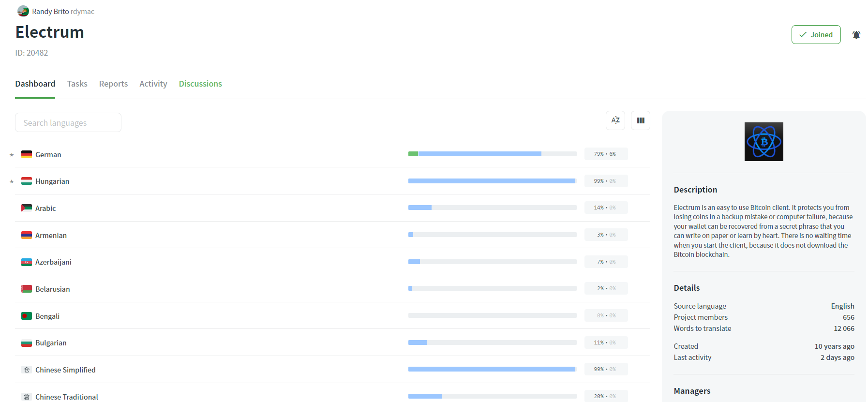Click the Bengali flag icon
The image size is (868, 402).
pos(27,316)
